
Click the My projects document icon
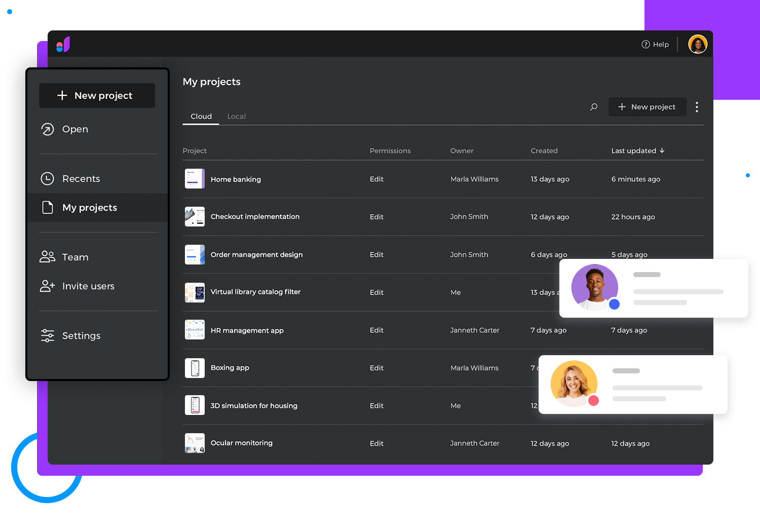point(47,208)
